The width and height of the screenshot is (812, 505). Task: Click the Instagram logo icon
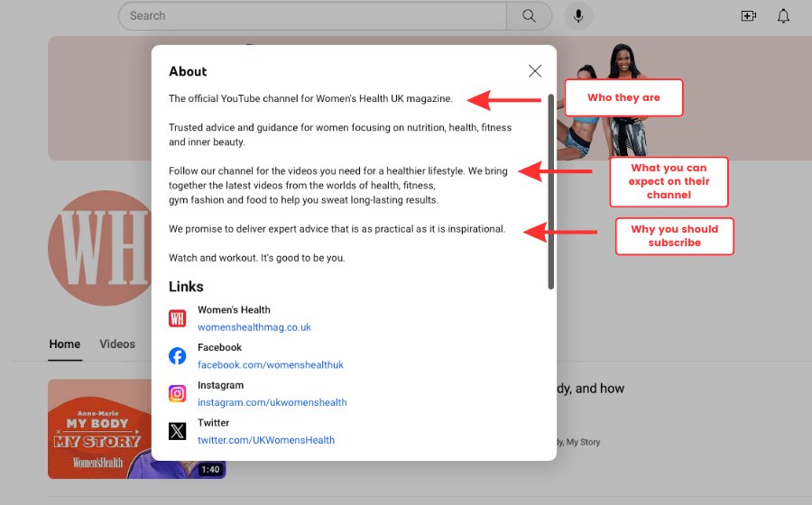click(x=178, y=393)
